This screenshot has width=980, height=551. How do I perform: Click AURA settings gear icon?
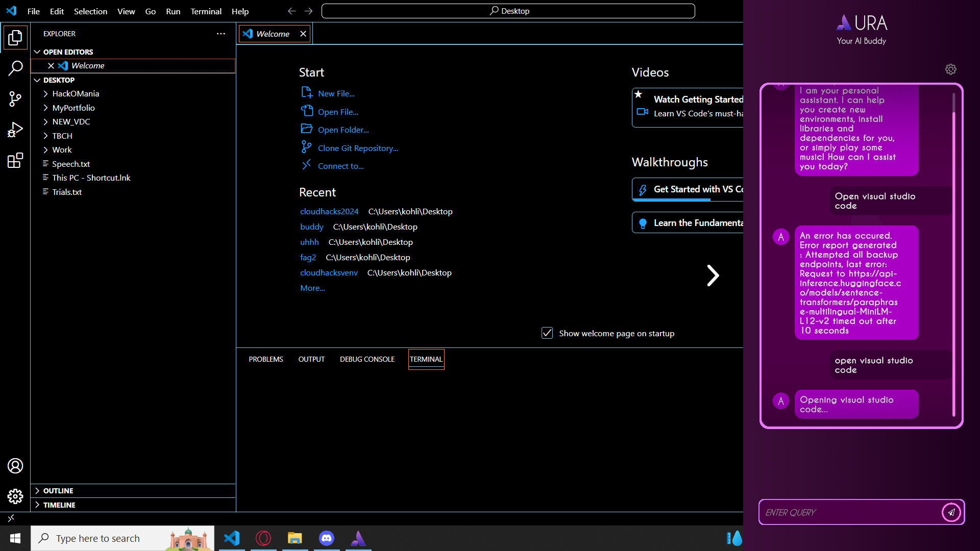950,69
